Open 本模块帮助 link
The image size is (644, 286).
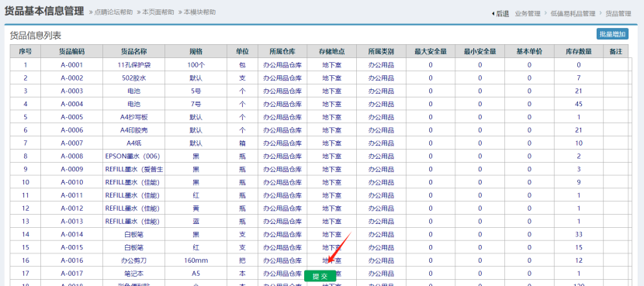[199, 12]
